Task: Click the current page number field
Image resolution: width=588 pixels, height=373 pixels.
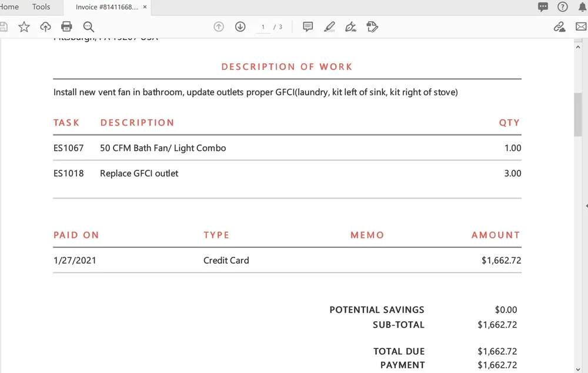Action: pyautogui.click(x=263, y=27)
